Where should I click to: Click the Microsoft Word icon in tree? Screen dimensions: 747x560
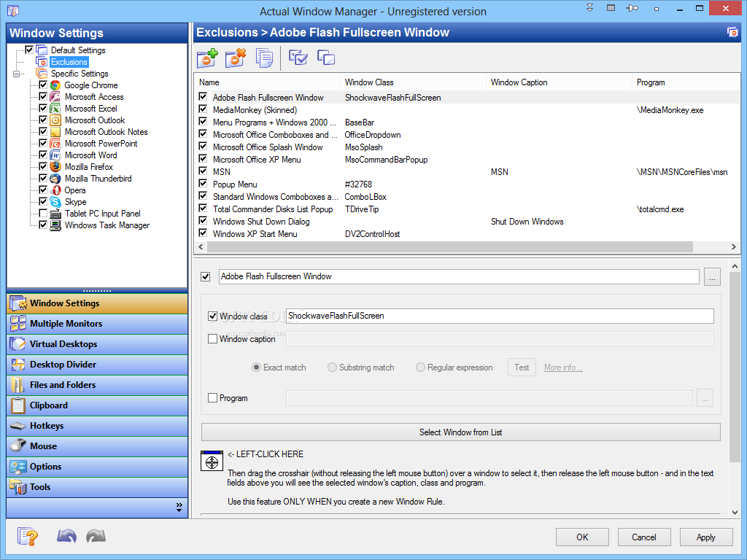tap(55, 155)
